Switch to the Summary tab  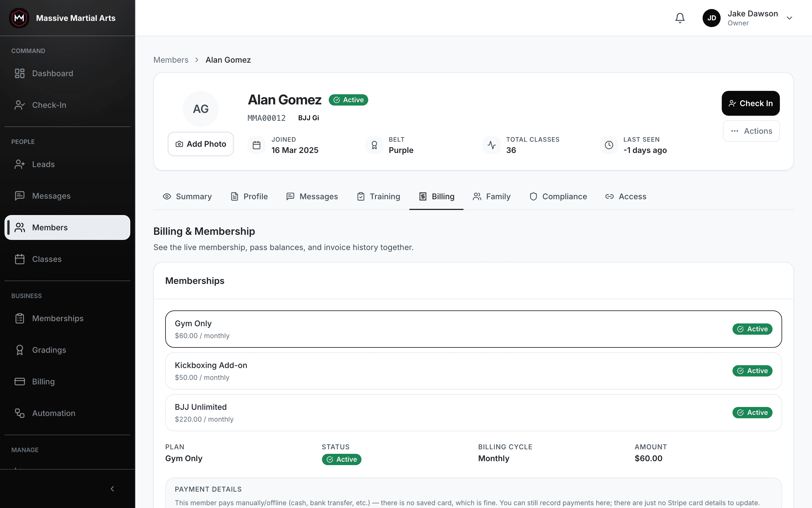click(x=187, y=196)
